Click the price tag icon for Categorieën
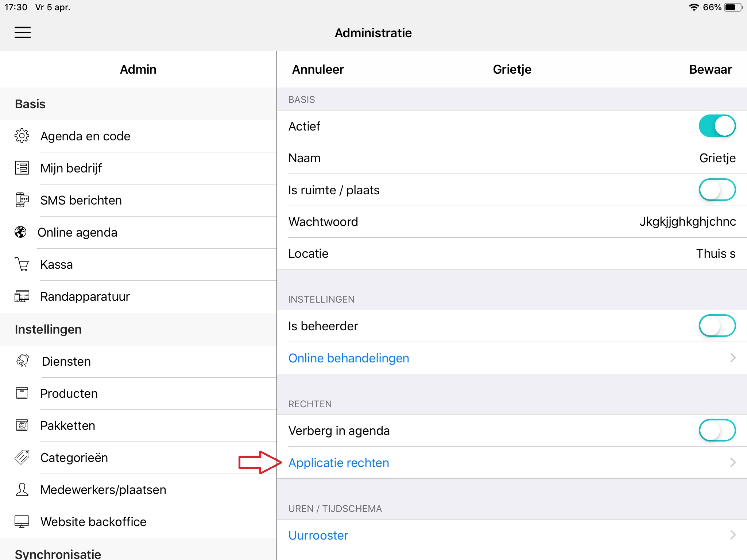Viewport: 747px width, 560px height. click(x=22, y=458)
